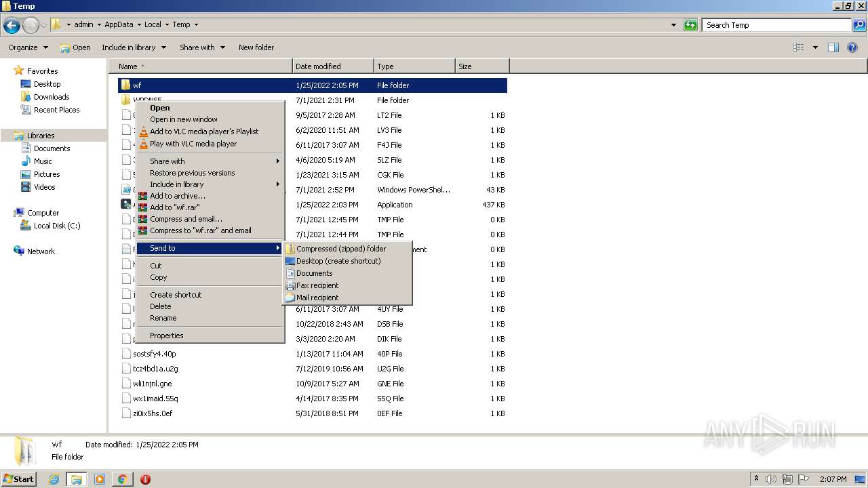
Task: Choose Properties from the context menu
Action: click(166, 335)
